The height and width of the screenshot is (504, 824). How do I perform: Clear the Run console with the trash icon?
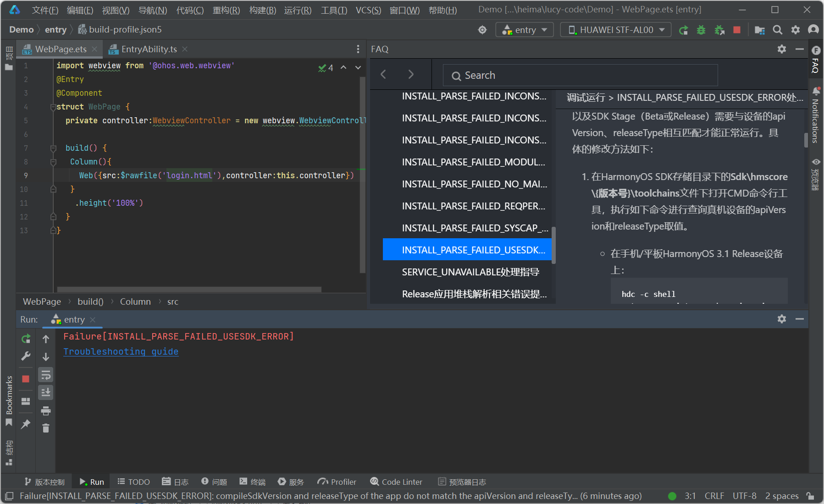[46, 428]
